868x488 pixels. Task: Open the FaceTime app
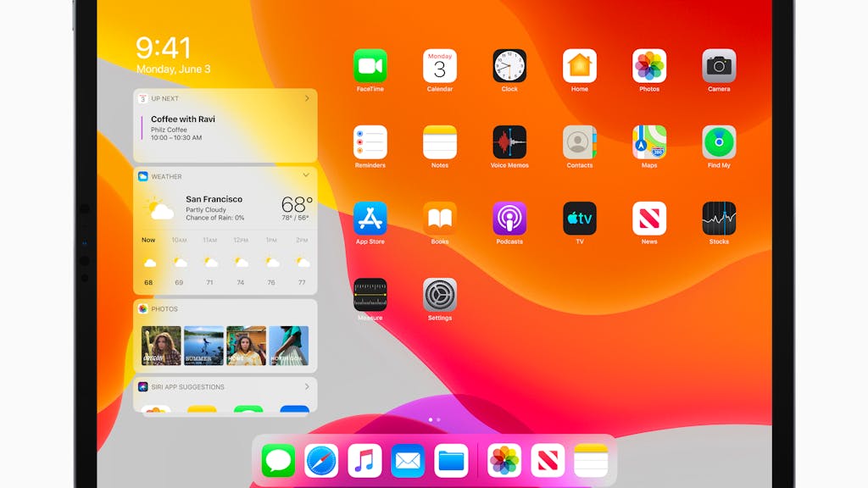370,64
